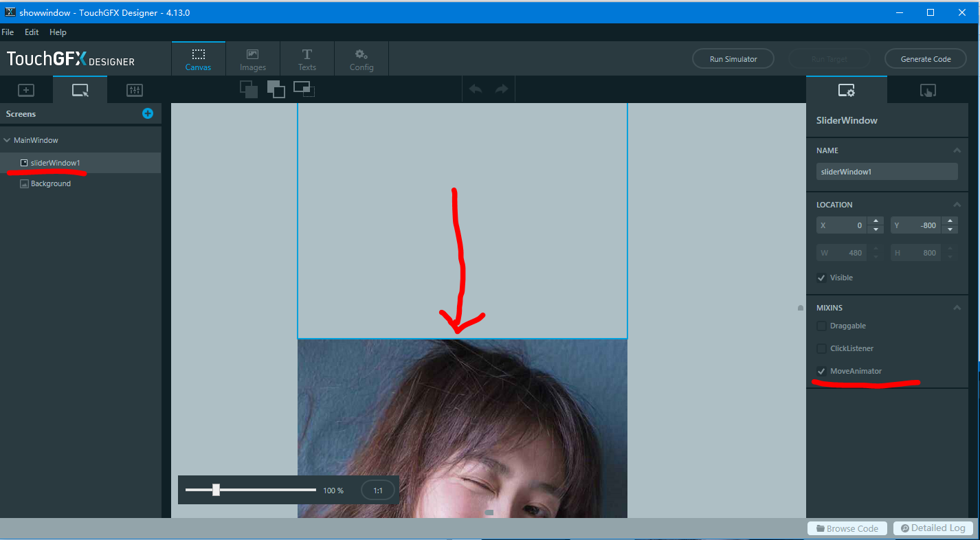Click the send-to-back arrangement icon

click(x=304, y=89)
